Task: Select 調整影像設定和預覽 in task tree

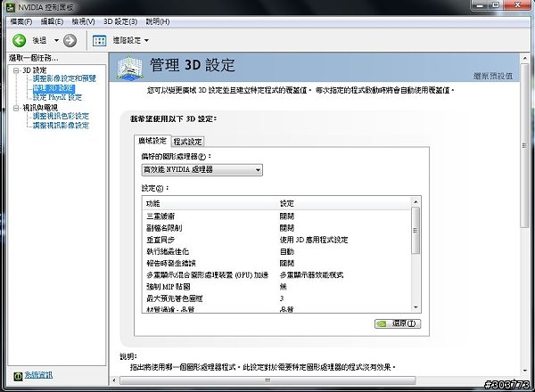Action: (64, 78)
